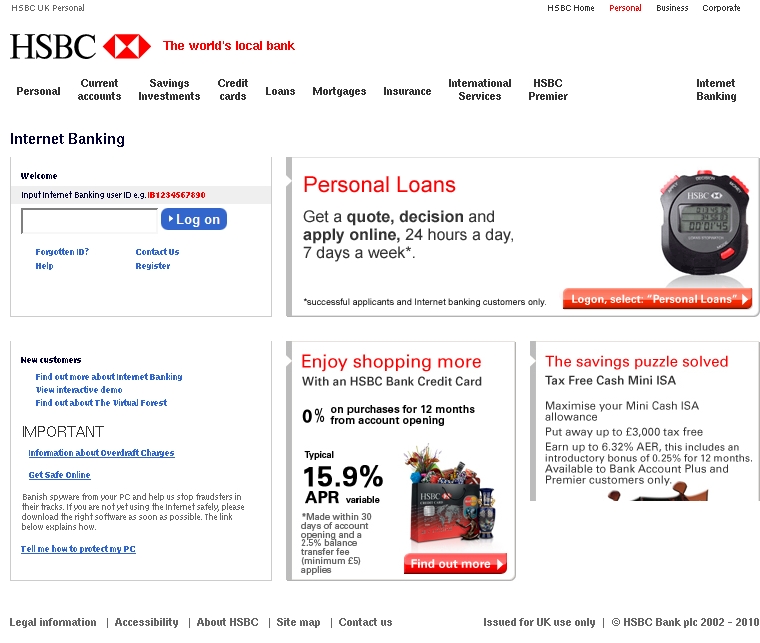Open Information about Overdraft Charges link
Viewport: 760px width, 643px height.
click(x=101, y=453)
